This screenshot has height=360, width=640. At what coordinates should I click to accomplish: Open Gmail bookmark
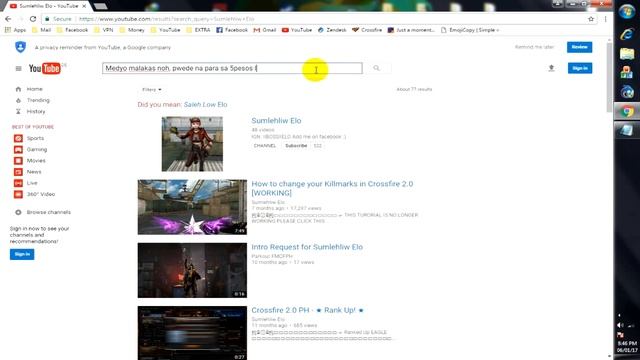265,30
